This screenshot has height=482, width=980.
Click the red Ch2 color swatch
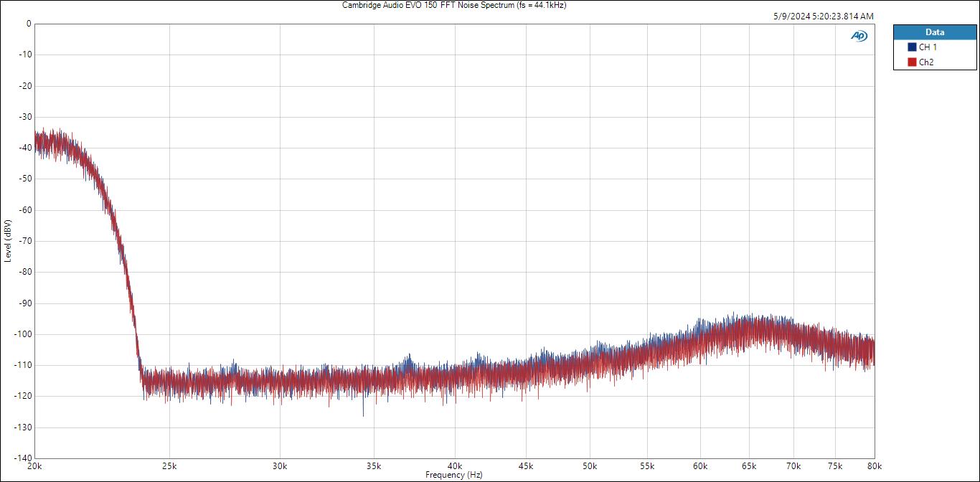pos(913,62)
